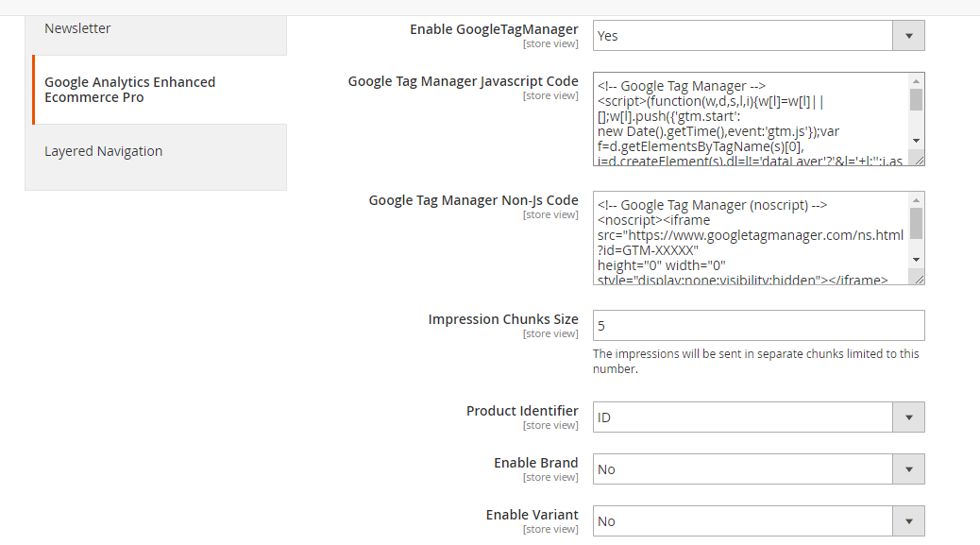Viewport: 980px width, 545px height.
Task: Click the Impression Chunks Size label
Action: tap(503, 319)
